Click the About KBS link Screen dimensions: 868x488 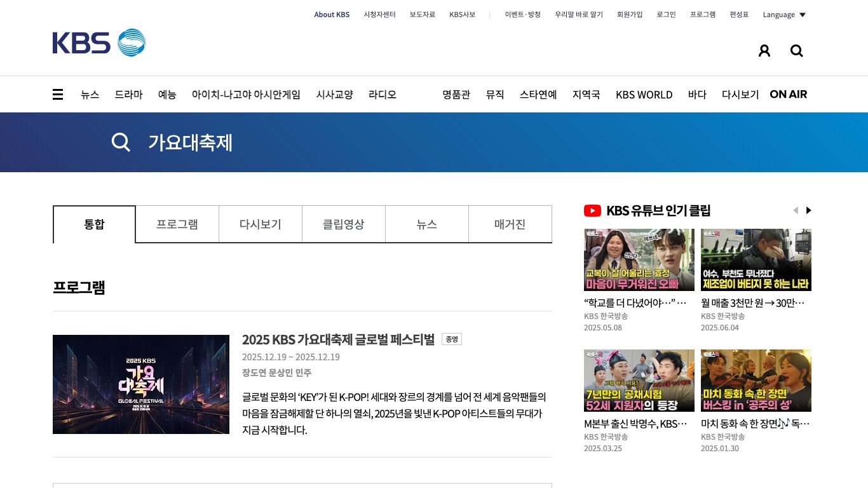pyautogui.click(x=332, y=15)
